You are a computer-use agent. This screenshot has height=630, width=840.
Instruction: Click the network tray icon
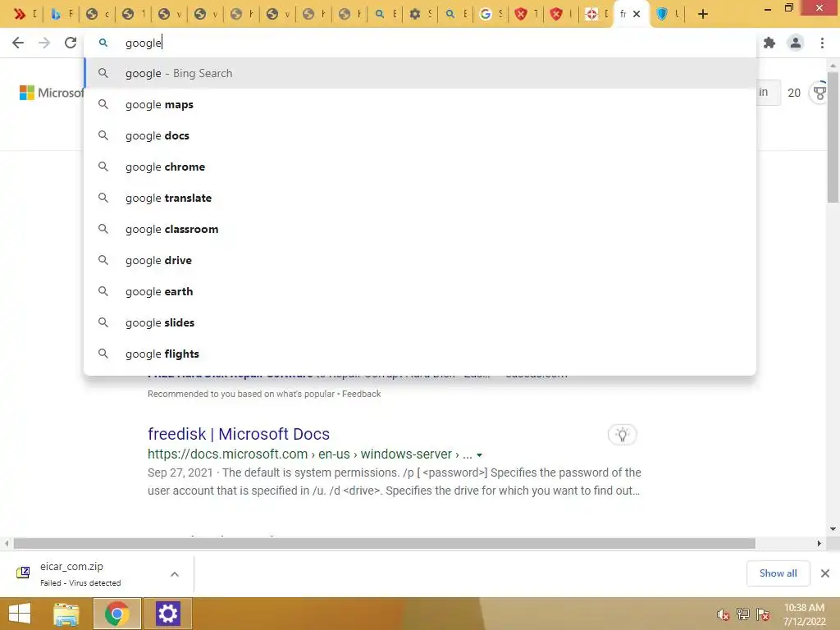(743, 614)
